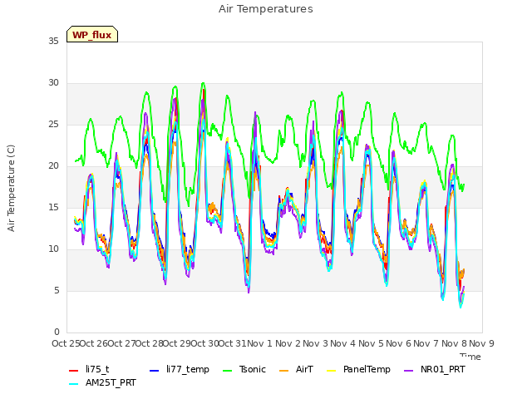Click the 20 y-axis tick label
Image resolution: width=532 pixels, height=399 pixels.
(x=53, y=166)
